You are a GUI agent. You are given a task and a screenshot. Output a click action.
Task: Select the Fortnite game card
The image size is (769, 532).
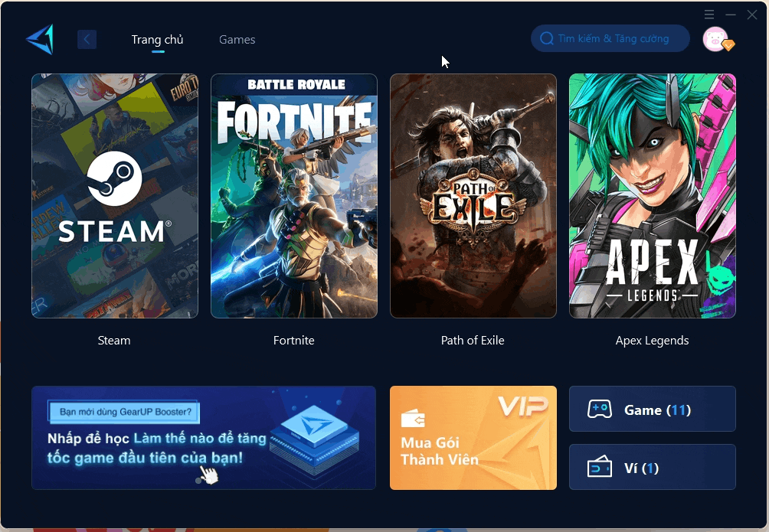(x=294, y=196)
